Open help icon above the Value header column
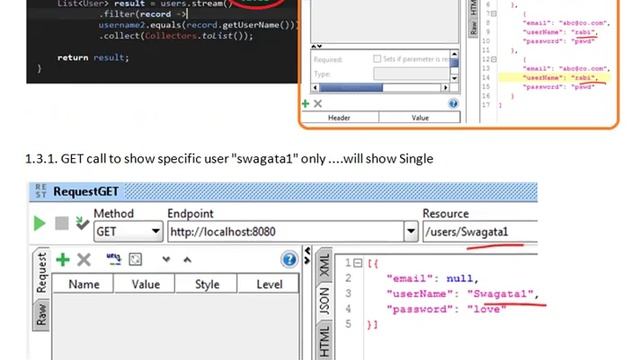The image size is (640, 360). pos(453,104)
